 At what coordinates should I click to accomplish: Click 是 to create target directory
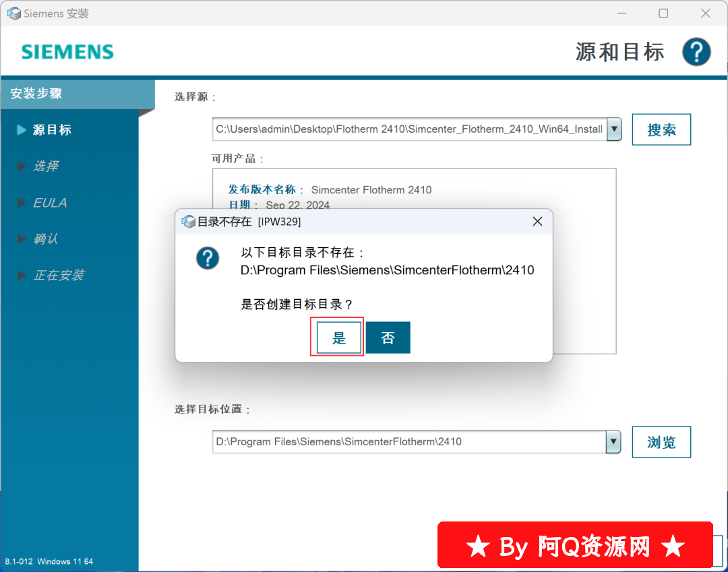tap(339, 338)
